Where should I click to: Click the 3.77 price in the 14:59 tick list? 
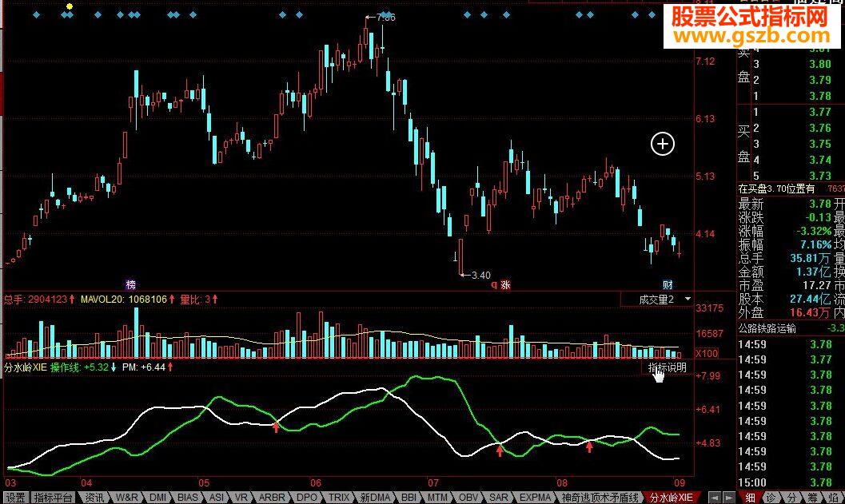[821, 359]
